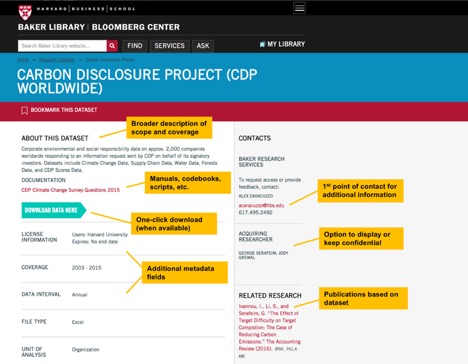
Task: Click Baker Library Bloomberg Center title
Action: [x=99, y=27]
